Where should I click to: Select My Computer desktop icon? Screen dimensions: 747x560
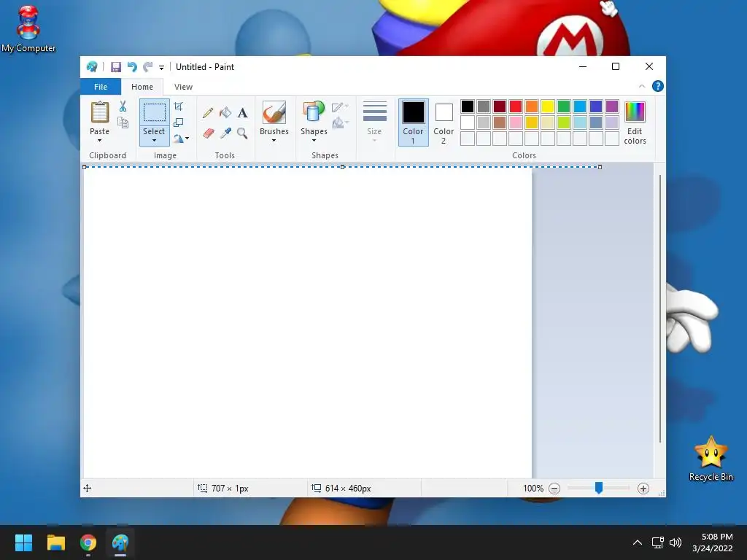tap(28, 30)
